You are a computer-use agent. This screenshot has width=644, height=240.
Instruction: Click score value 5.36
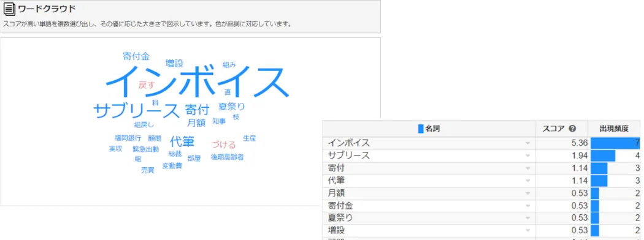[580, 143]
